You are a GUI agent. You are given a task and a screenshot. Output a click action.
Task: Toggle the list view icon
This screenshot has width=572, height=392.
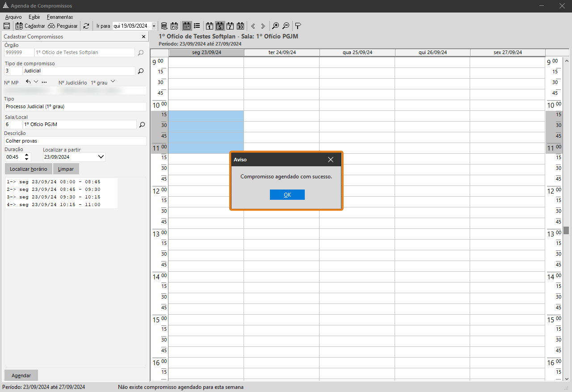click(197, 26)
